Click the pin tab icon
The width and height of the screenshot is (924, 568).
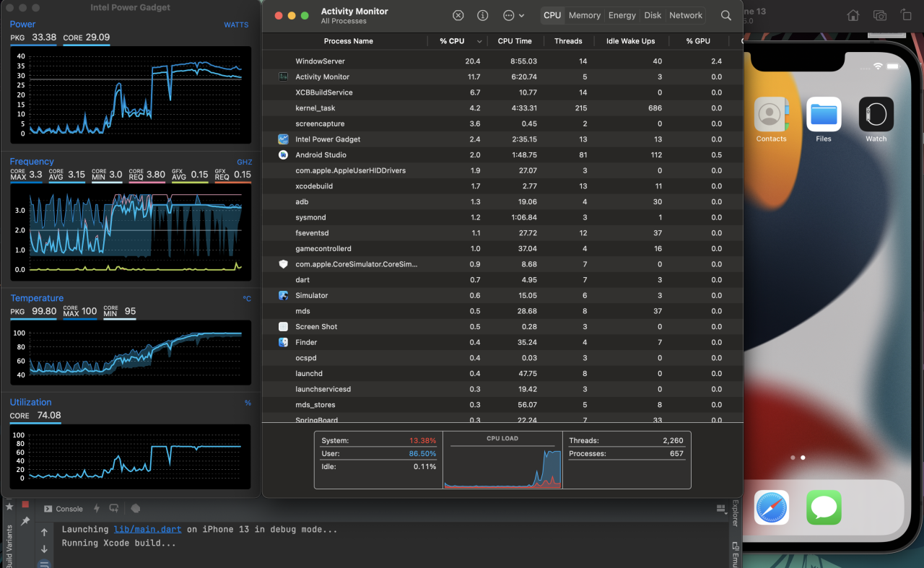click(25, 521)
